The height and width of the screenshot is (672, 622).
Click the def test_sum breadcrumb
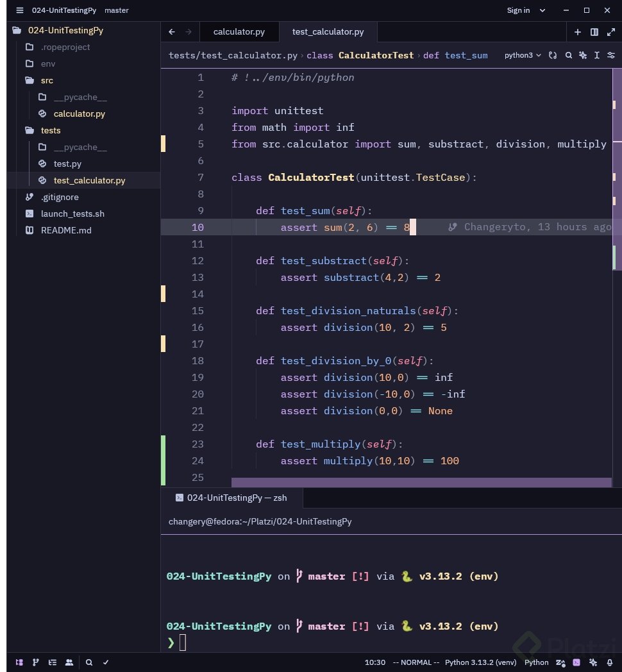click(455, 55)
